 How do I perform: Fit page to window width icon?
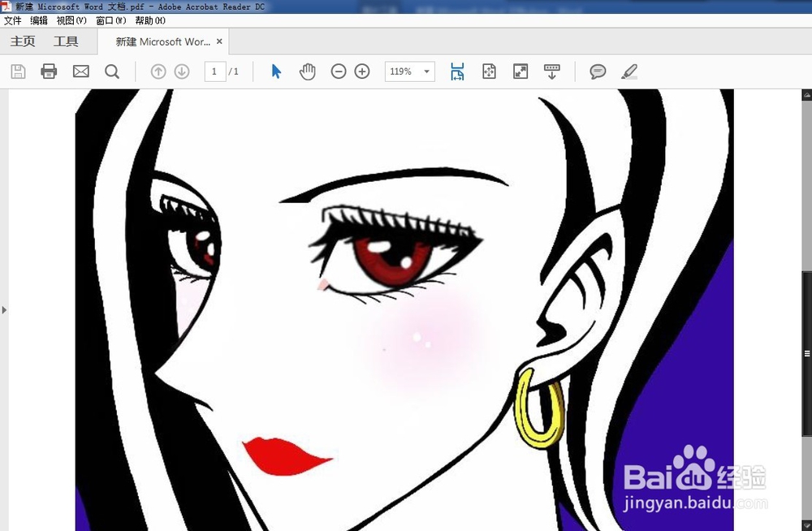coord(457,71)
